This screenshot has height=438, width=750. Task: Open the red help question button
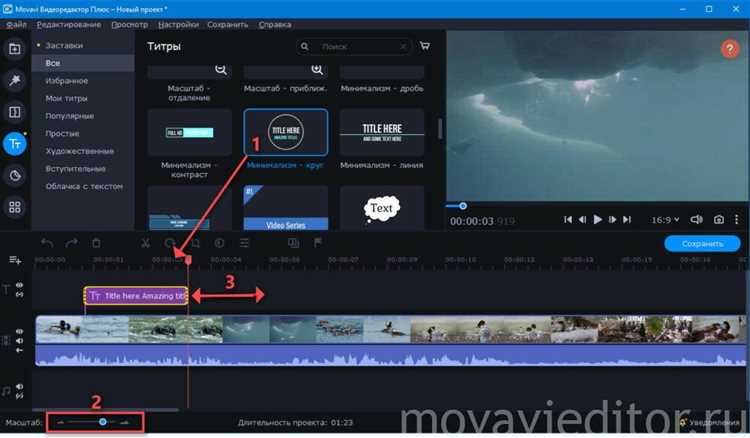[x=730, y=48]
